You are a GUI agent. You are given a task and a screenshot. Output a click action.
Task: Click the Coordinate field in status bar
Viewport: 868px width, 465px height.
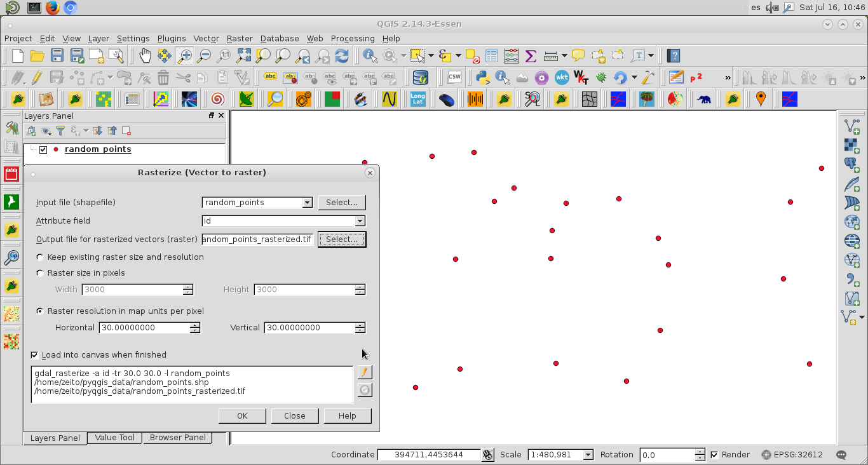click(429, 455)
